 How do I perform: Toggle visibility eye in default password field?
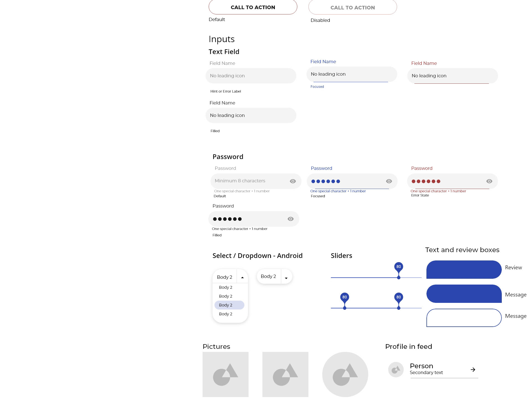point(293,181)
